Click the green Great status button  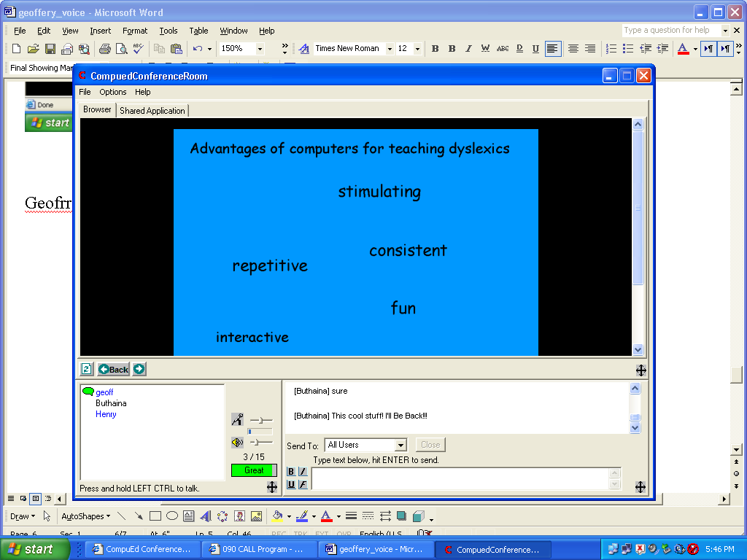pos(254,470)
